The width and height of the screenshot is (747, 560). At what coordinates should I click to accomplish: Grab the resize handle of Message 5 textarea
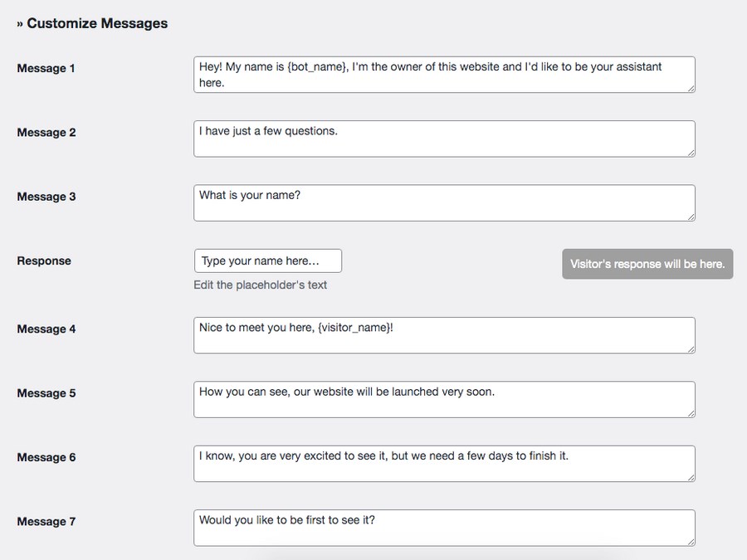[691, 413]
